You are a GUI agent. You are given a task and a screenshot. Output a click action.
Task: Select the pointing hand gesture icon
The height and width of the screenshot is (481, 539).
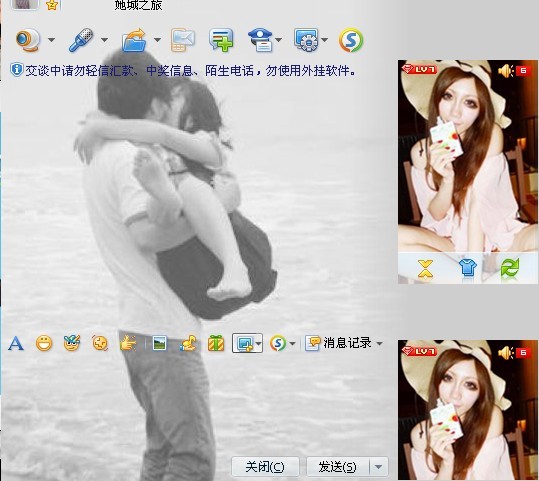[x=128, y=343]
